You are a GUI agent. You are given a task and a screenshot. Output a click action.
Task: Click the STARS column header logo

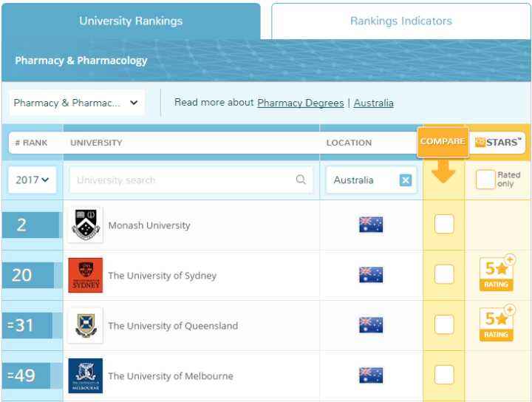[x=497, y=143]
